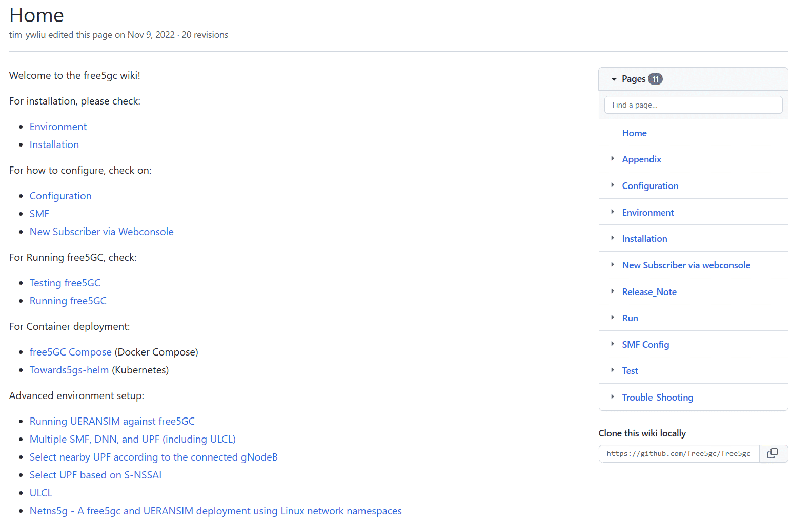The width and height of the screenshot is (812, 522).
Task: Open the Home page in sidebar
Action: (634, 133)
